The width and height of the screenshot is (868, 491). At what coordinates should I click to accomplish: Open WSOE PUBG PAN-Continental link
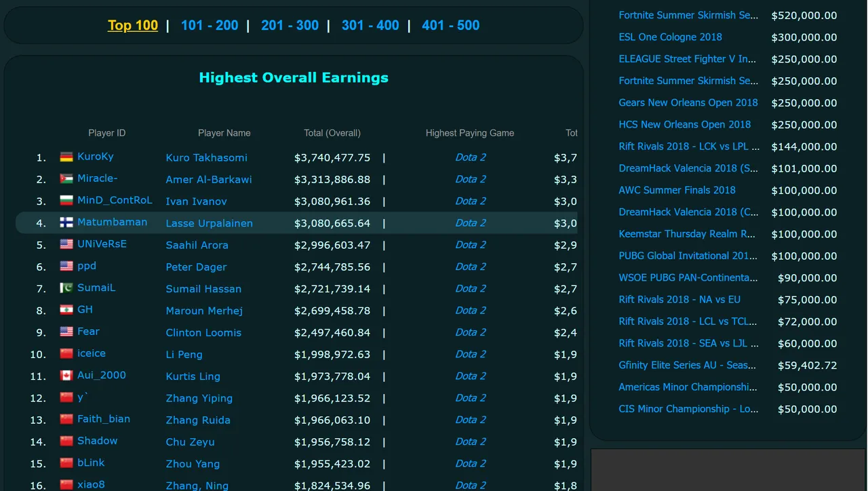pos(688,277)
